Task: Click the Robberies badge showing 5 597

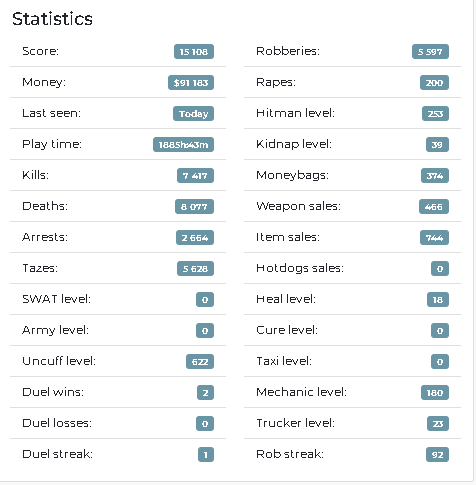Action: (x=430, y=52)
